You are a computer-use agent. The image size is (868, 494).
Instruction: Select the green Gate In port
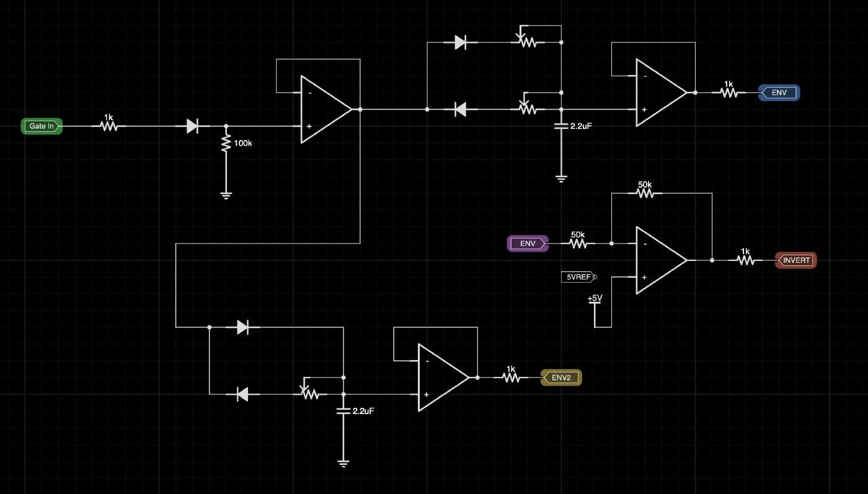42,126
